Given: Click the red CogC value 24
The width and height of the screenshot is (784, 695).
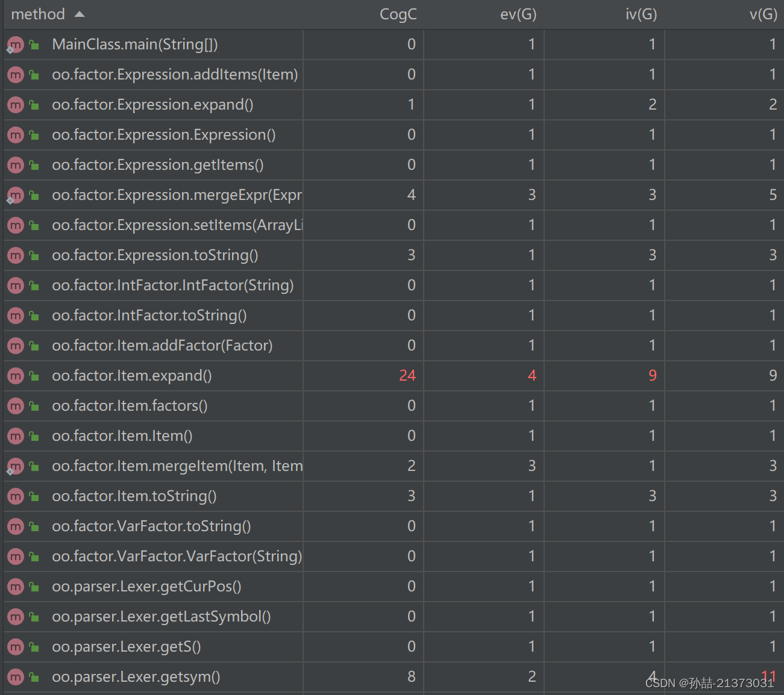Looking at the screenshot, I should click(407, 376).
